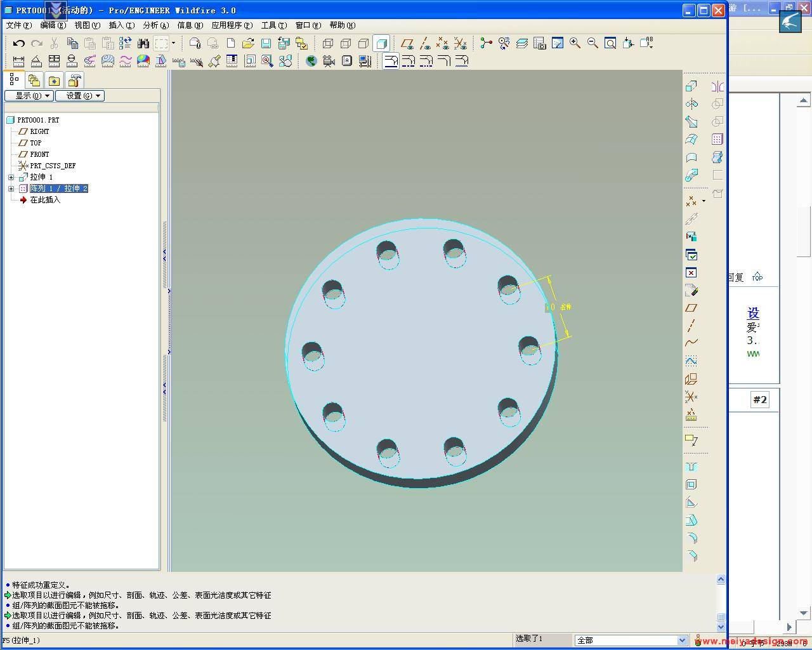Click the angle measure icon

(36, 61)
